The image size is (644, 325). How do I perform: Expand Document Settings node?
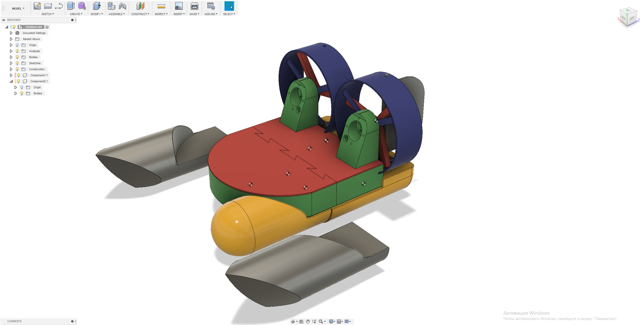tap(11, 33)
